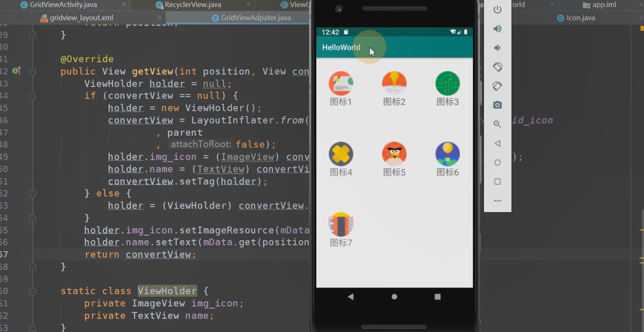This screenshot has height=332, width=644.
Task: Collapse the if convertView null block
Action: [x=33, y=96]
